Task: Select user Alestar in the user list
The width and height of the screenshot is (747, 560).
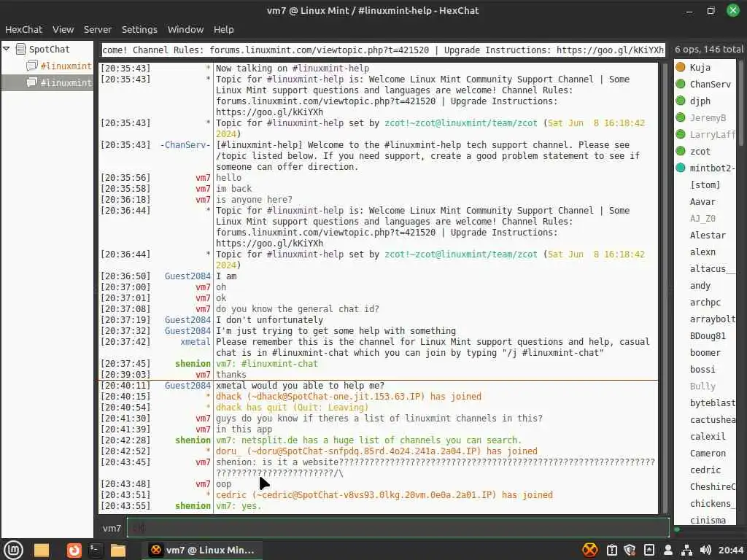Action: 708,235
